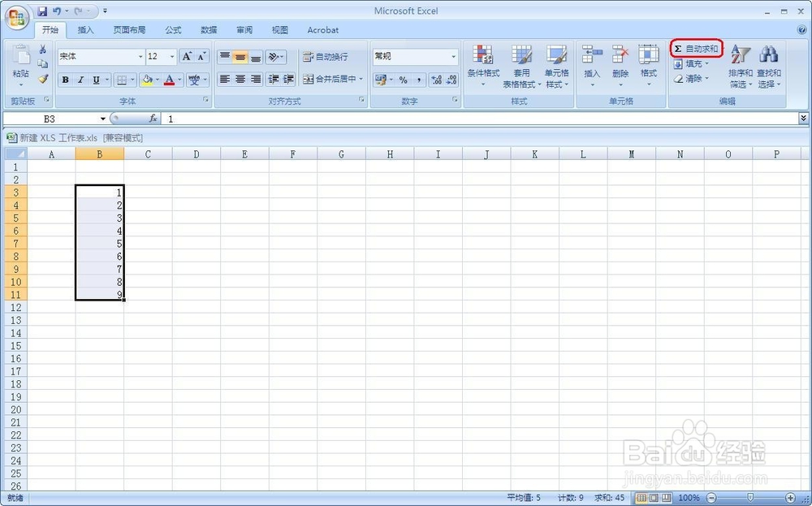Viewport: 812px width, 506px height.
Task: Switch to Acrobat ribbon tab
Action: point(322,30)
